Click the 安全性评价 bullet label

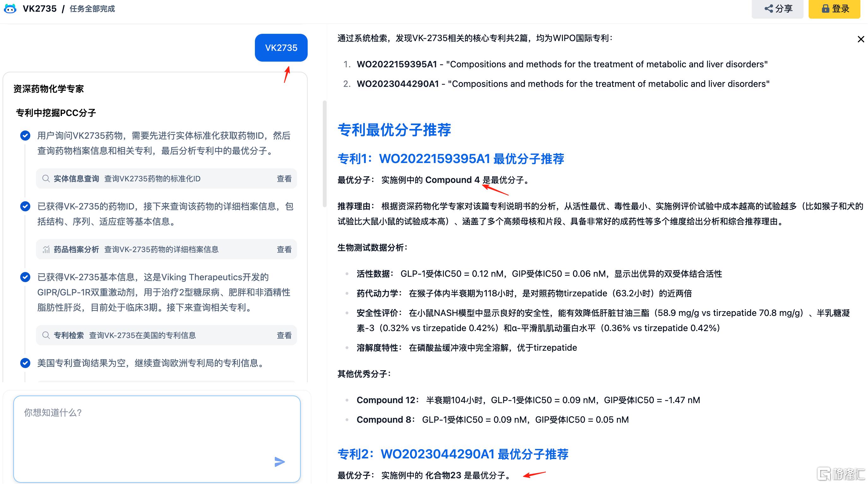[379, 313]
